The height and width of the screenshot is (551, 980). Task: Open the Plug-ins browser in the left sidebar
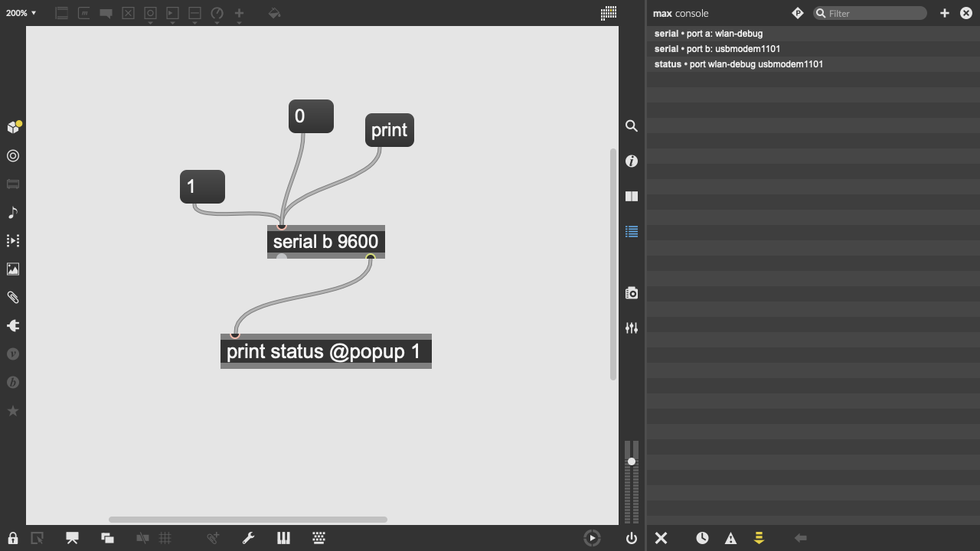[13, 326]
